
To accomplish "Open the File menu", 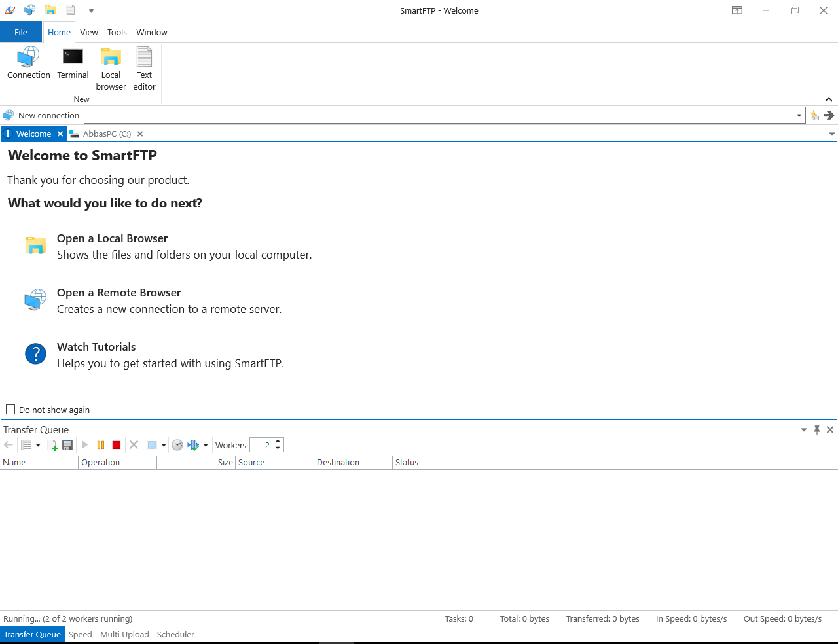I will pyautogui.click(x=21, y=32).
